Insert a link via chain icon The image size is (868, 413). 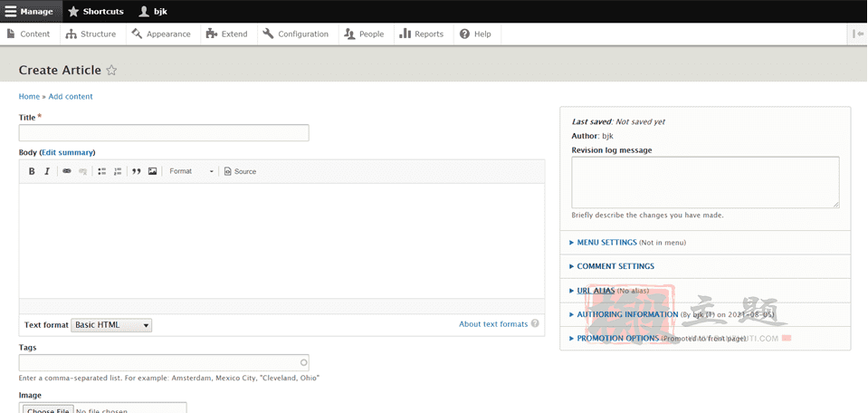click(x=66, y=171)
